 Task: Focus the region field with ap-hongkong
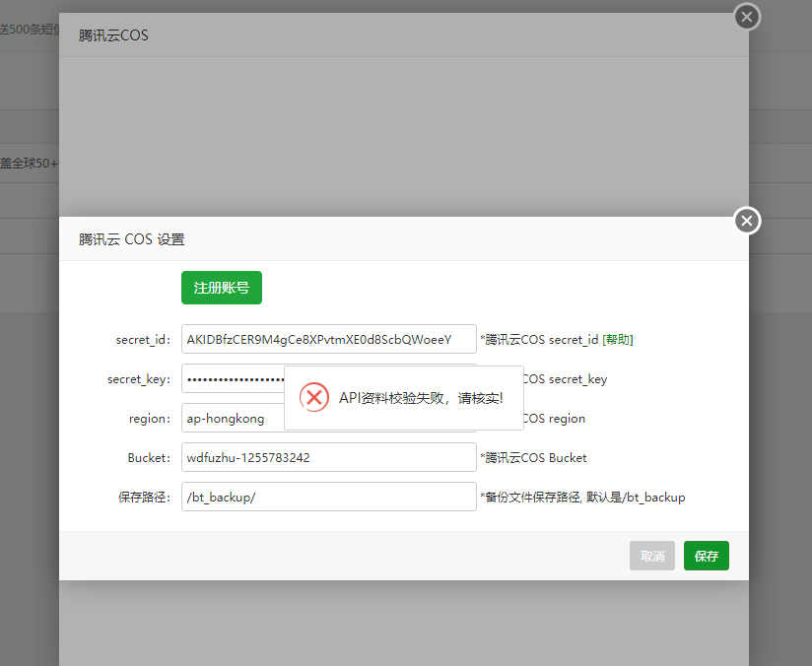pos(233,418)
